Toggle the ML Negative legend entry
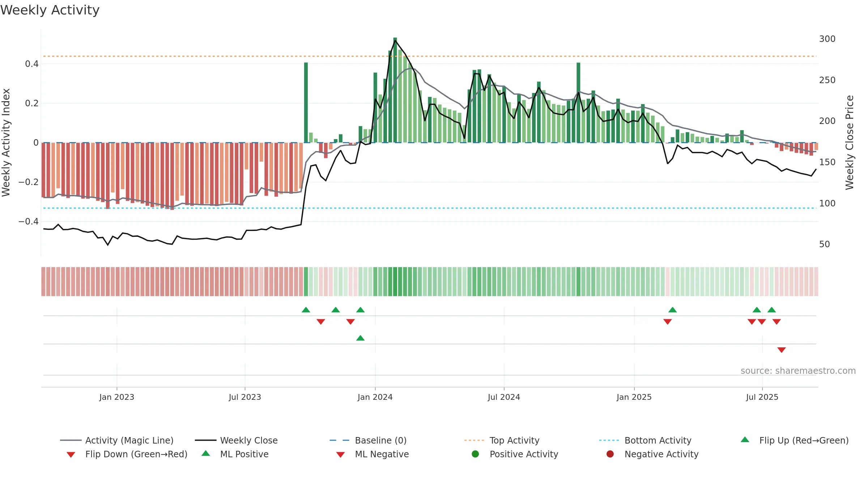 pos(373,454)
